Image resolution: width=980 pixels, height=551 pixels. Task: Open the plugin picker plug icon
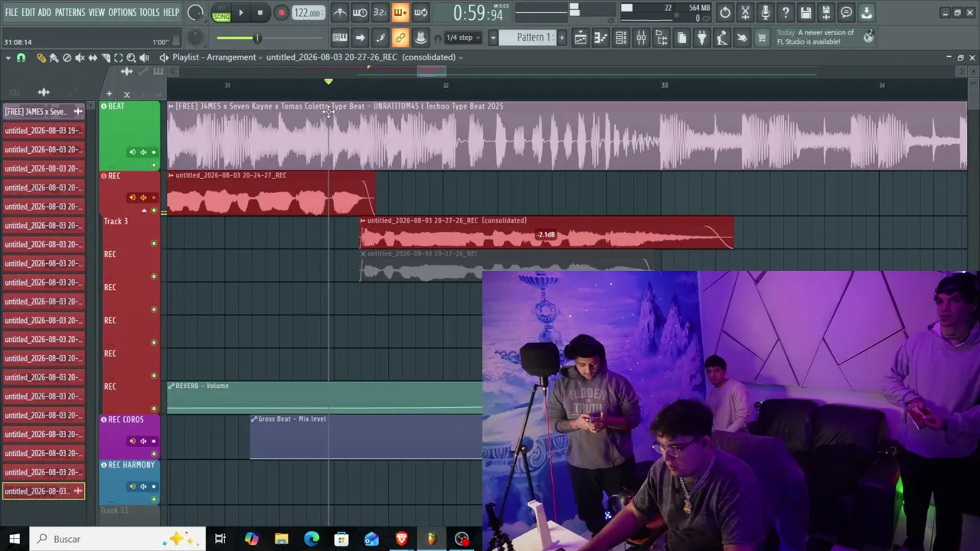point(701,37)
